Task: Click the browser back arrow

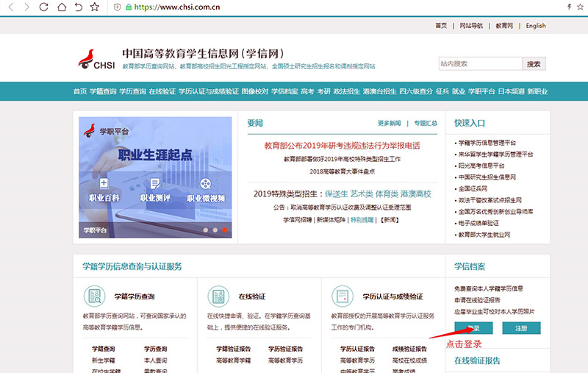Action: coord(11,7)
